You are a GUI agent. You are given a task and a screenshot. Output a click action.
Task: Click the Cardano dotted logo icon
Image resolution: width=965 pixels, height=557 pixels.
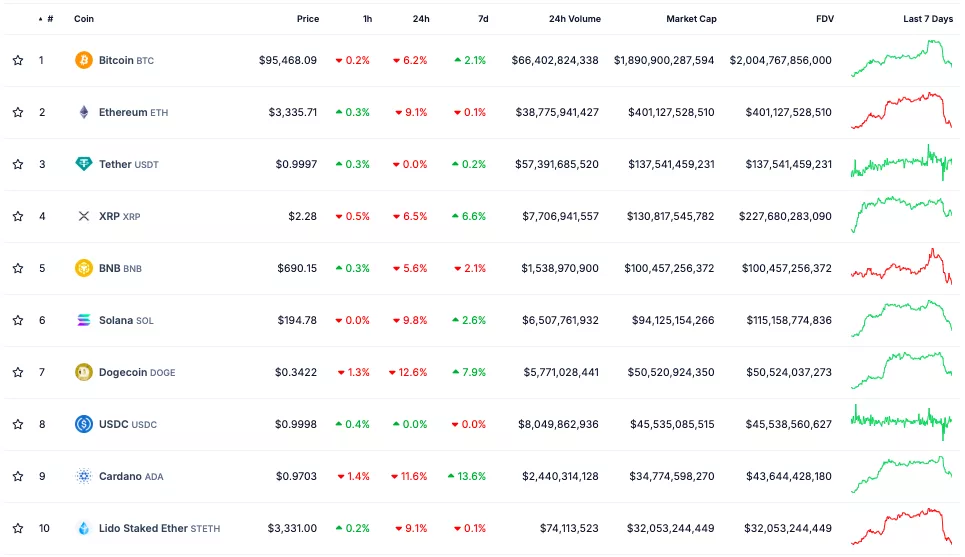point(84,476)
